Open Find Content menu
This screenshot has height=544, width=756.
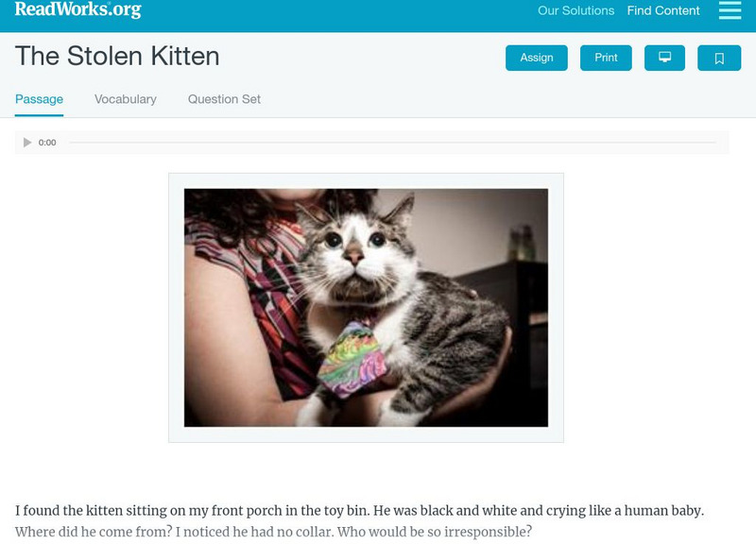point(663,10)
